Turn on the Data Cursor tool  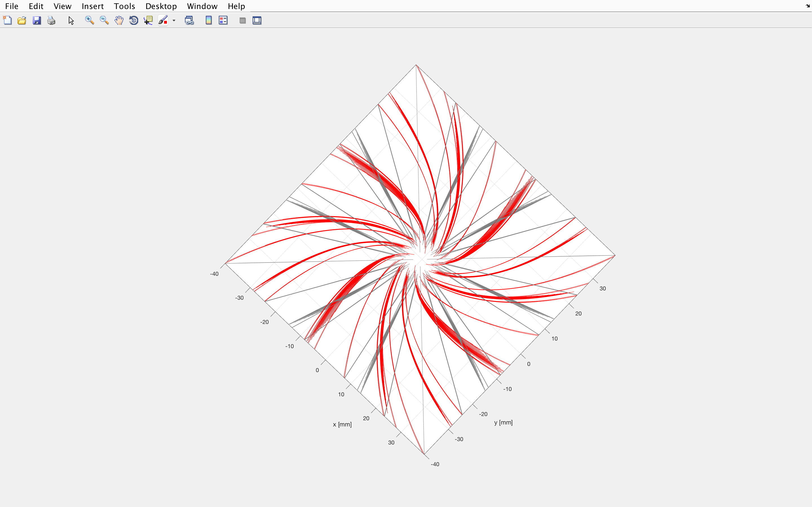148,21
